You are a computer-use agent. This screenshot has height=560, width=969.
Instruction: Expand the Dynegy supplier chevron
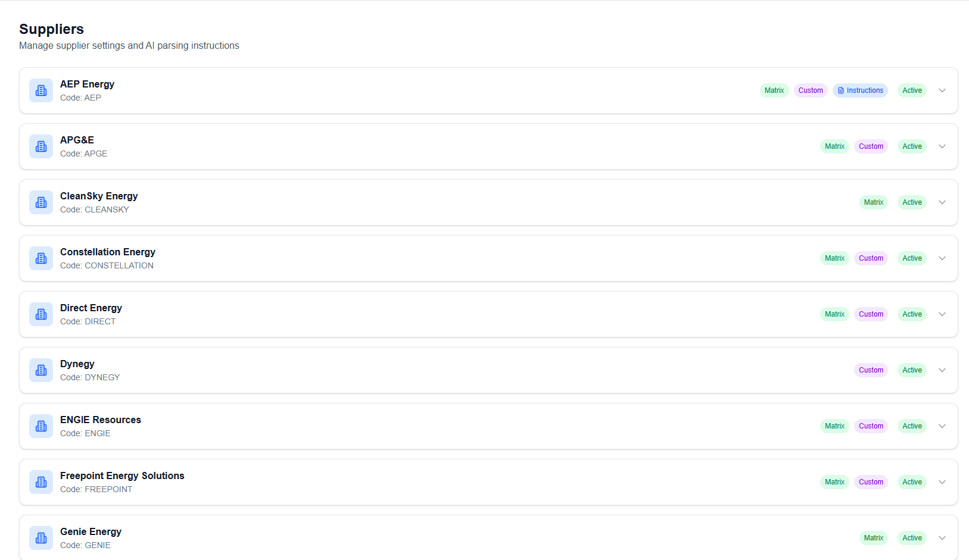(942, 370)
